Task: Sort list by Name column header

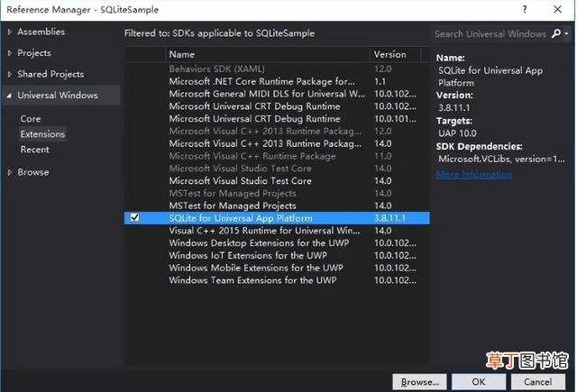Action: click(x=267, y=54)
